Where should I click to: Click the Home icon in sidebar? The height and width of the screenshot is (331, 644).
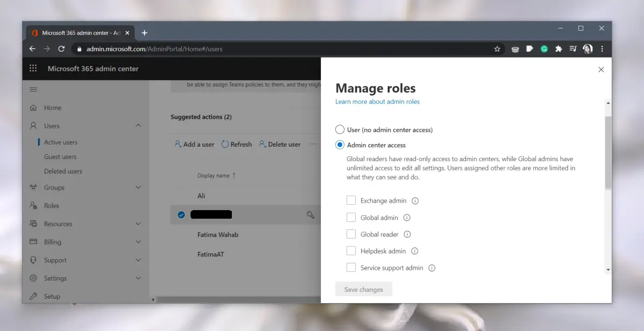click(33, 107)
